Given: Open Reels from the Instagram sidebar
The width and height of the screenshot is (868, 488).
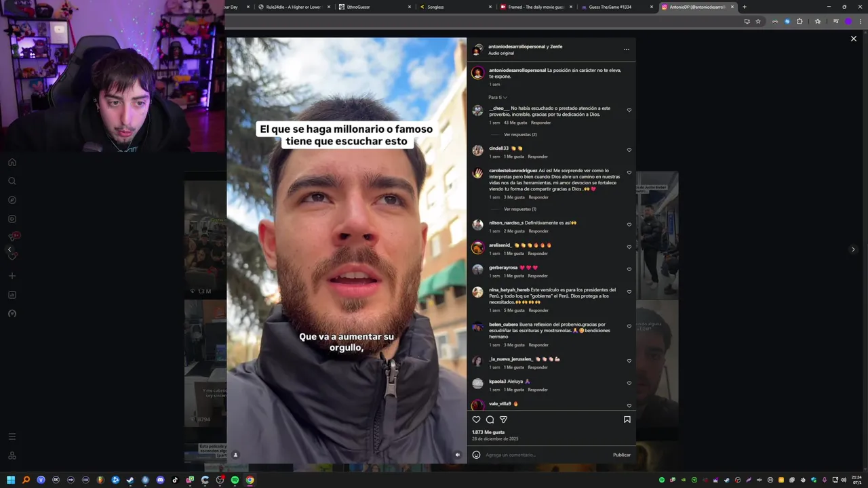Looking at the screenshot, I should pos(12,219).
